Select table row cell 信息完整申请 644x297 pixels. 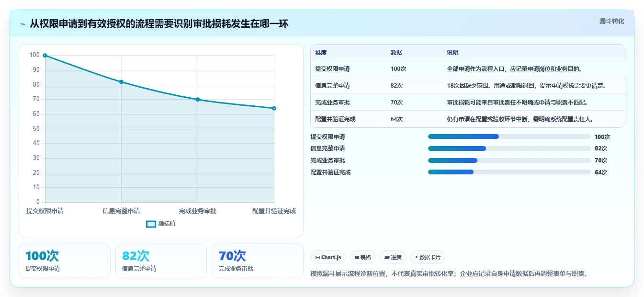coord(332,86)
